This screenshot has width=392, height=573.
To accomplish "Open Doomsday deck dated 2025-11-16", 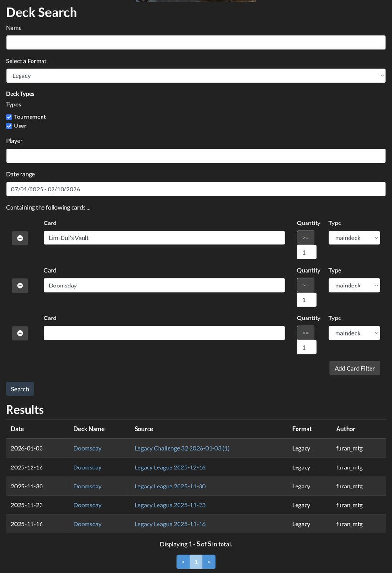I will 87,524.
